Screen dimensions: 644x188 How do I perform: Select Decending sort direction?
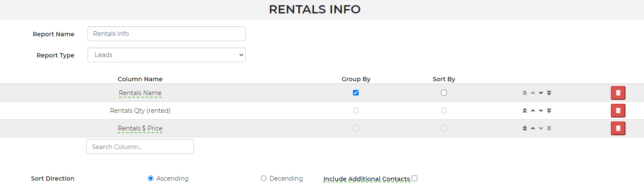click(x=263, y=178)
